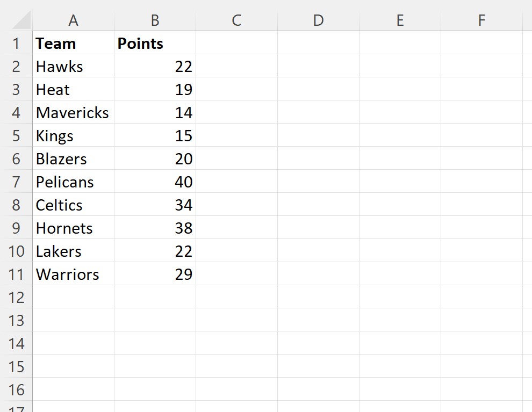This screenshot has width=532, height=412.
Task: Click empty cell C2
Action: pyautogui.click(x=237, y=66)
